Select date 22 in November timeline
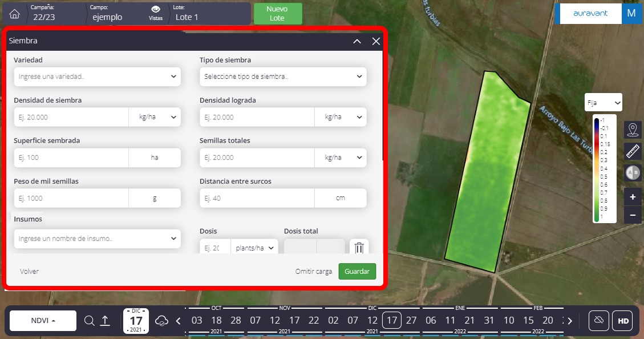 [x=314, y=321]
